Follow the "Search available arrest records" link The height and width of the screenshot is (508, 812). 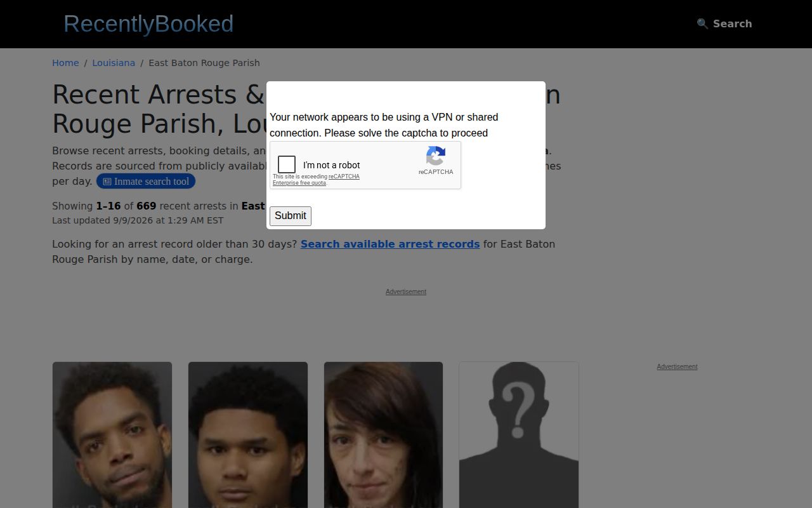(x=390, y=244)
